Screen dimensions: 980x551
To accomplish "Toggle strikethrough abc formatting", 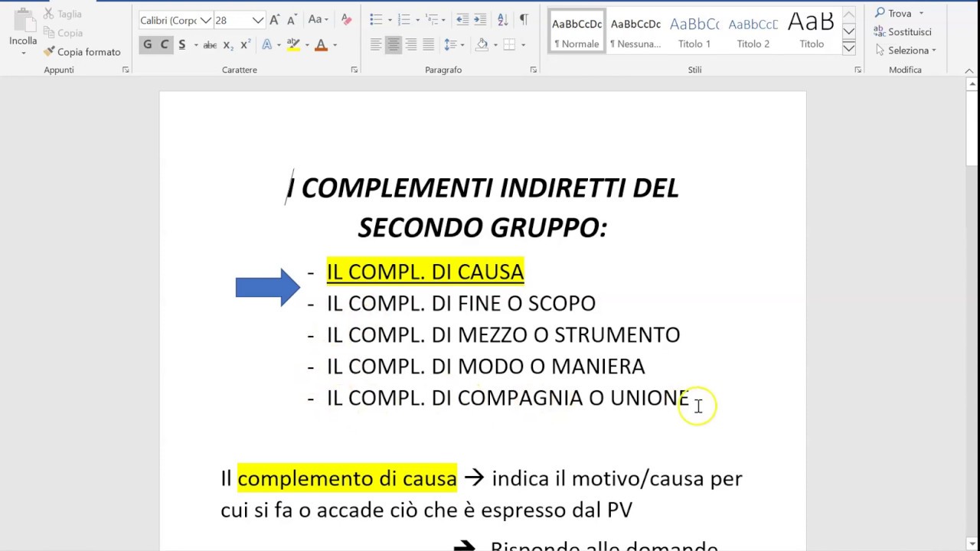I will [210, 45].
